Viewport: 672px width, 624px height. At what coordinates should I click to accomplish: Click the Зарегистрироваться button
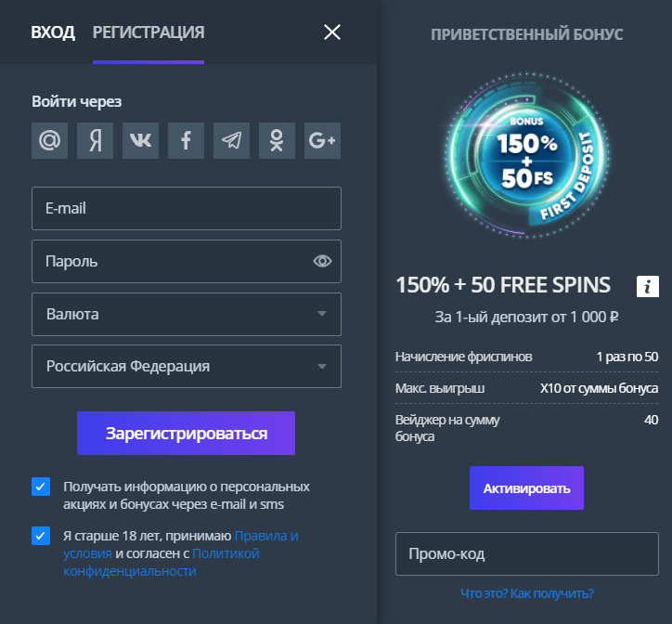pyautogui.click(x=186, y=433)
